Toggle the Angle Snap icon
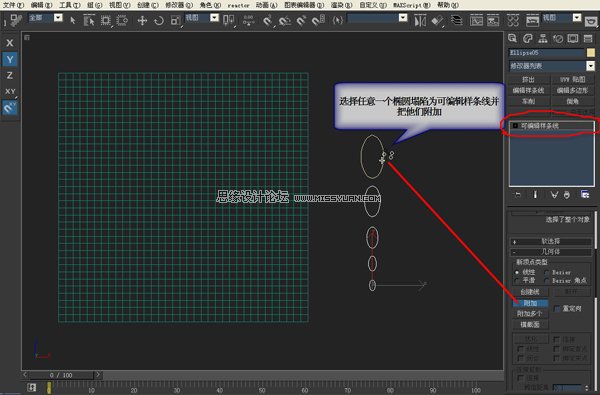 (285, 20)
